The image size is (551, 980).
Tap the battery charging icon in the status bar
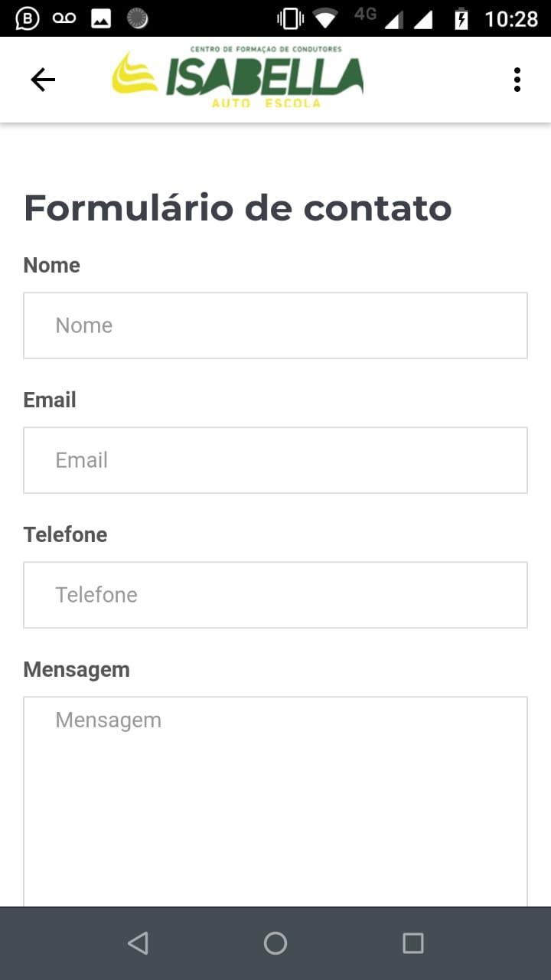(x=461, y=18)
